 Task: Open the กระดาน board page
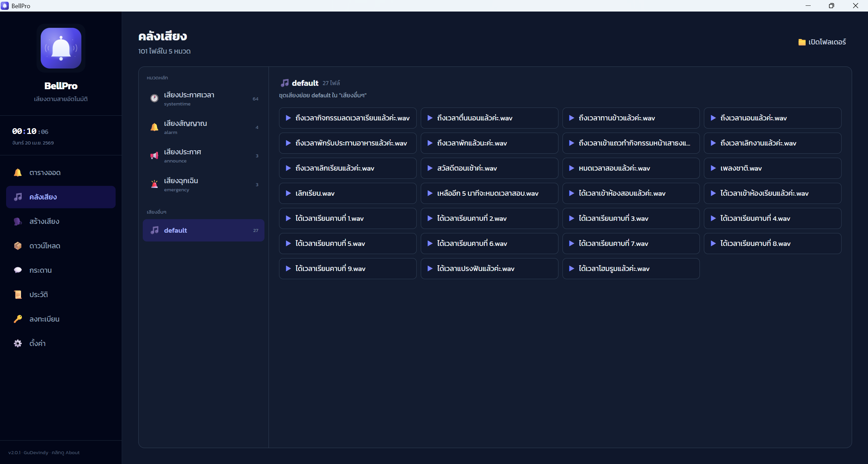coord(61,270)
